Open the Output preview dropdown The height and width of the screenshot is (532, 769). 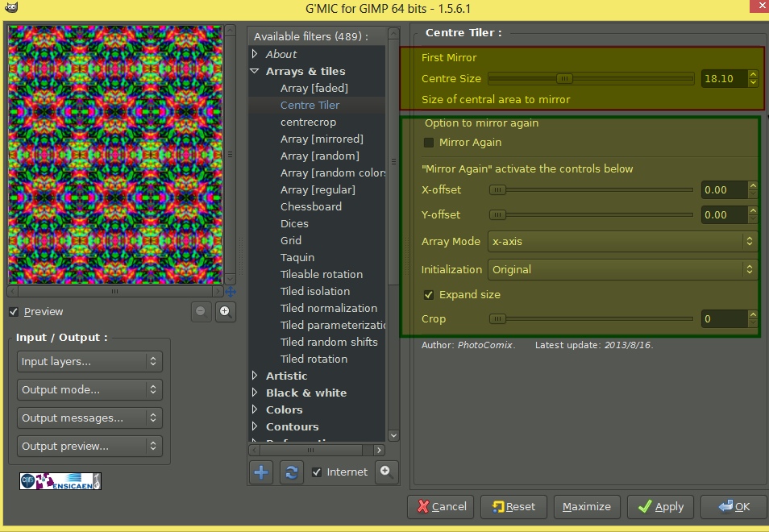89,447
